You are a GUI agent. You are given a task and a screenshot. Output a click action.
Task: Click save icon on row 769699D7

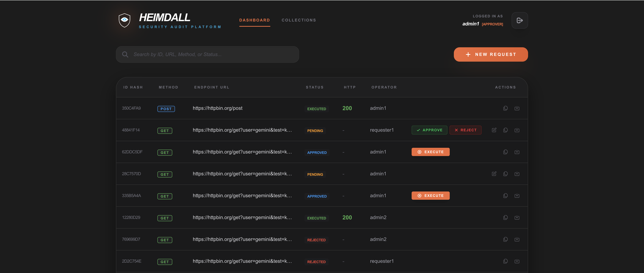coord(517,240)
